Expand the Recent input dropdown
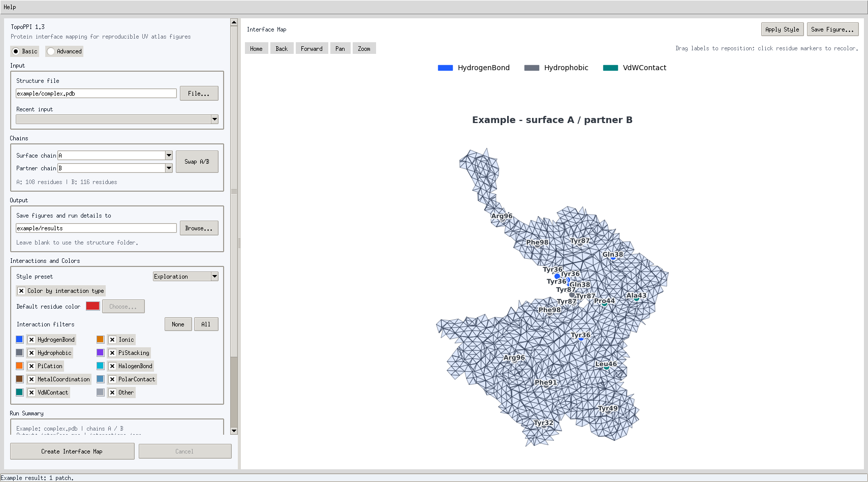Viewport: 868px width, 482px height. click(214, 119)
